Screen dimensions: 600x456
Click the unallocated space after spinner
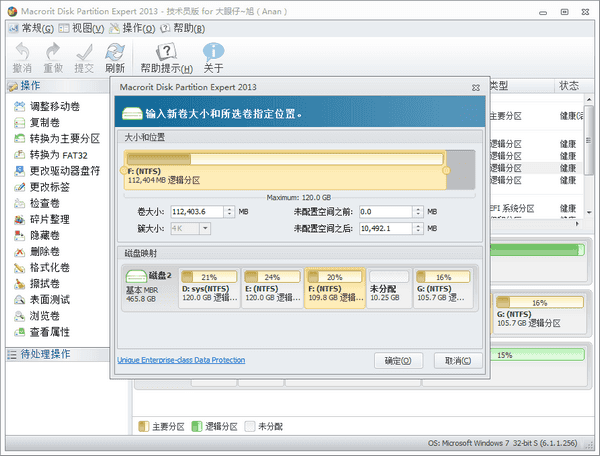pyautogui.click(x=418, y=229)
